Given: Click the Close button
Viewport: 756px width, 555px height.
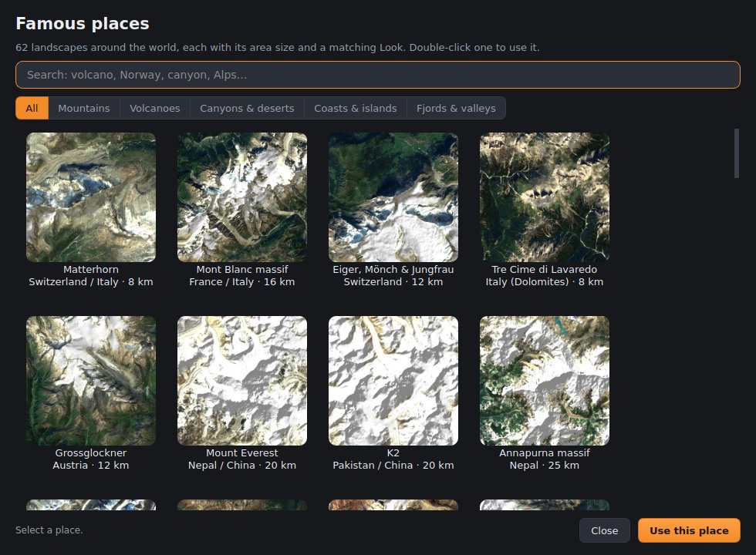Looking at the screenshot, I should tap(605, 530).
